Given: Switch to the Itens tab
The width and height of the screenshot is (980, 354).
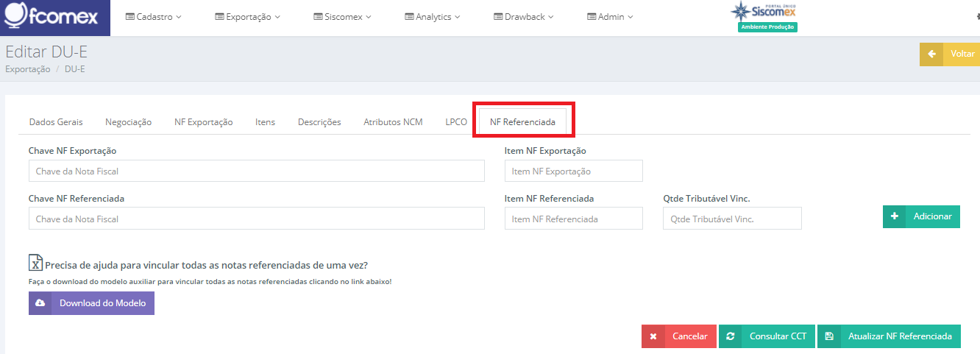Looking at the screenshot, I should pos(266,122).
